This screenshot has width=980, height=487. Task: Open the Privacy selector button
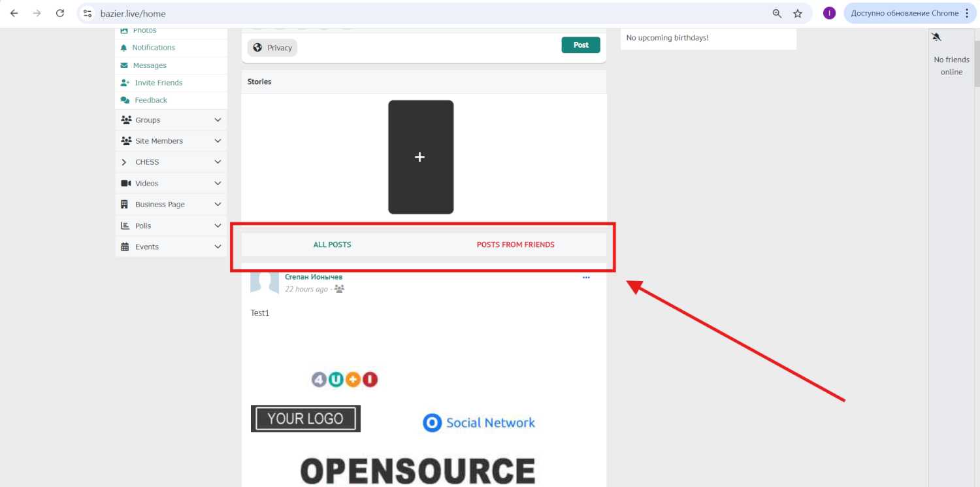point(272,48)
